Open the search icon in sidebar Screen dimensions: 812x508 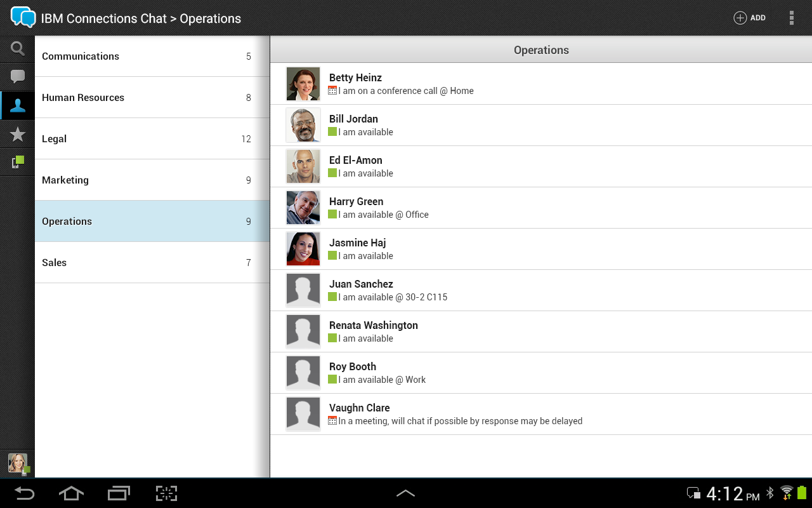click(x=18, y=49)
